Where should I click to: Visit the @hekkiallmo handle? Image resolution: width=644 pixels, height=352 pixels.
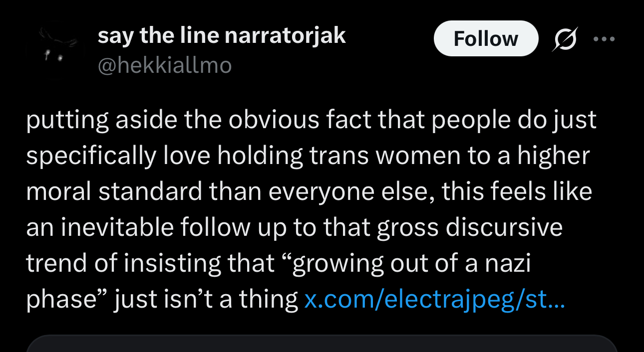(165, 65)
